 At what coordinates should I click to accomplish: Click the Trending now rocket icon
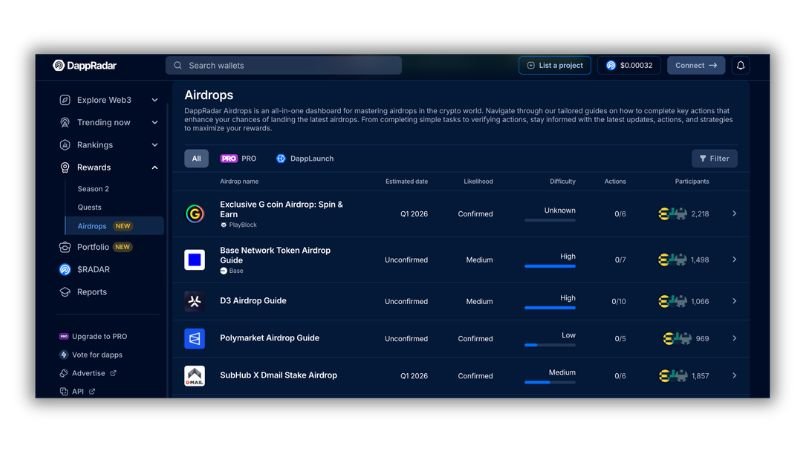click(65, 122)
